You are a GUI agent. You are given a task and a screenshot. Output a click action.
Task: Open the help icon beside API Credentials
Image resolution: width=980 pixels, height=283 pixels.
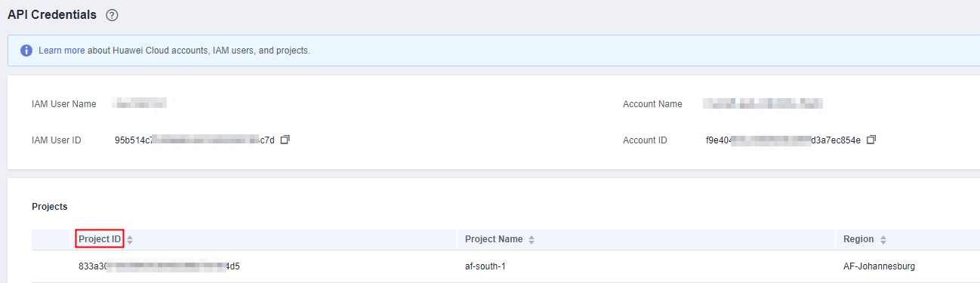[112, 15]
